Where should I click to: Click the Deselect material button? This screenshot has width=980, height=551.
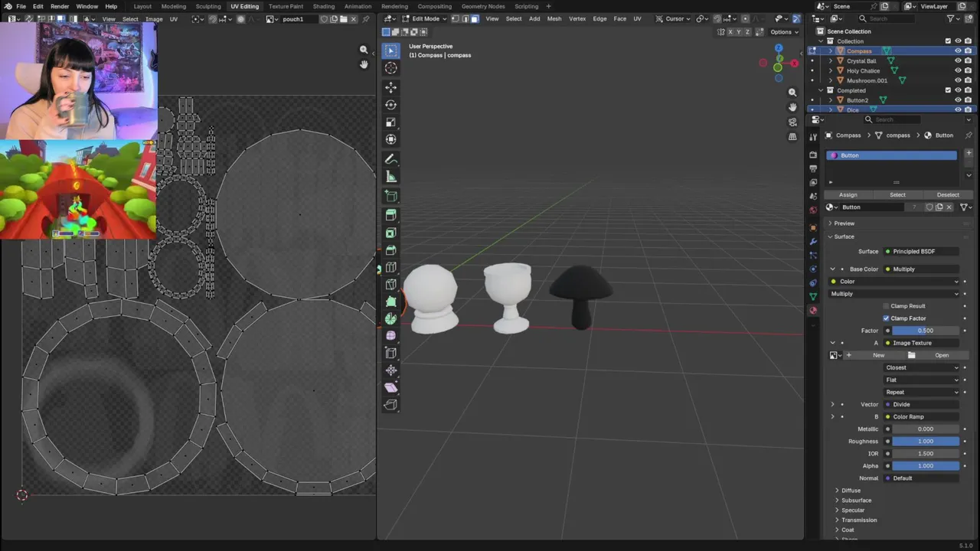tap(948, 195)
